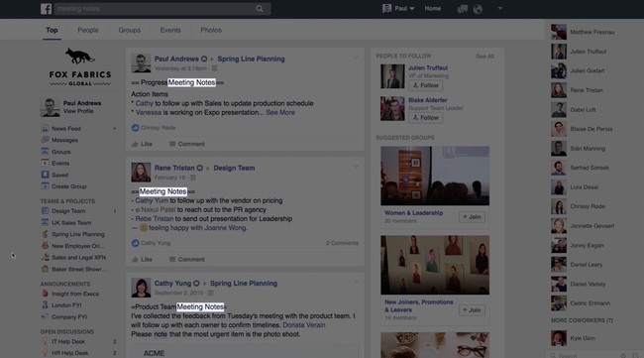The image size is (644, 358).
Task: Like Paul Andrews' Progress Meeting Notes post
Action: point(142,144)
